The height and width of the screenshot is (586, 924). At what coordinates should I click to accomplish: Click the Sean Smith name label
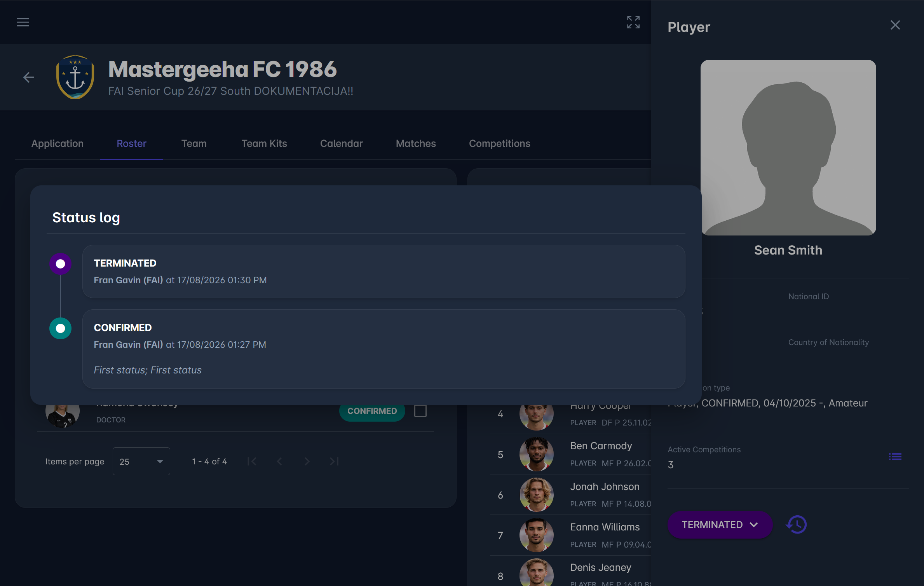(788, 250)
